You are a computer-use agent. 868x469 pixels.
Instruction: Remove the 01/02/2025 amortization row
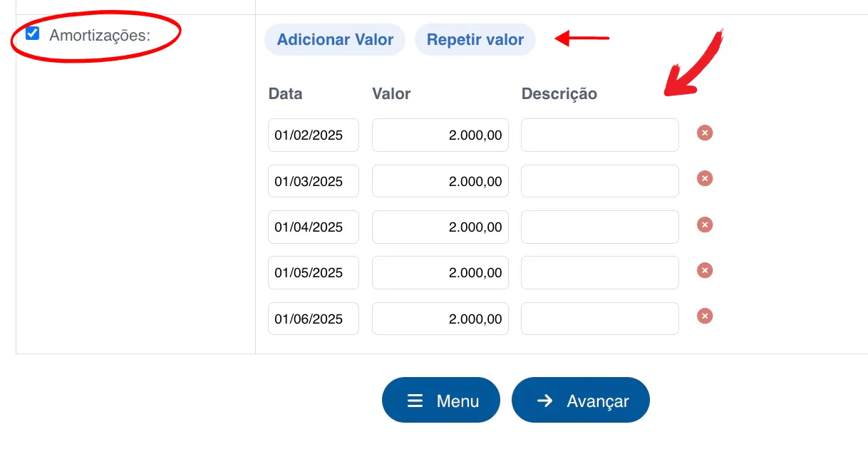click(704, 133)
